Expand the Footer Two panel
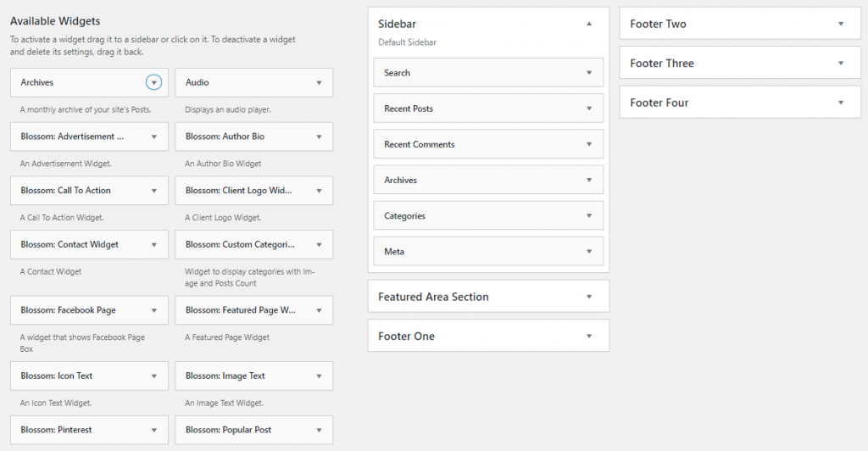 (841, 24)
